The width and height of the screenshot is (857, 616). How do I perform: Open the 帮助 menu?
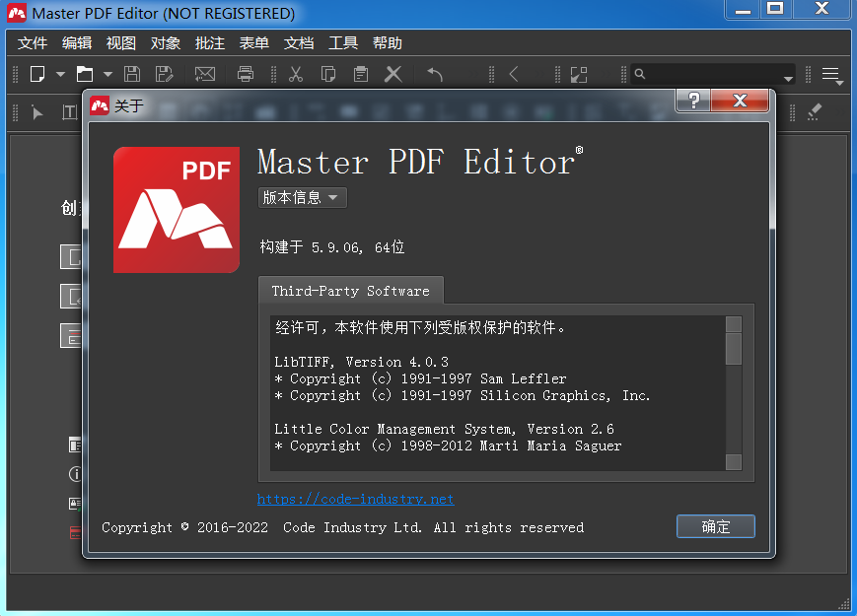tap(387, 43)
